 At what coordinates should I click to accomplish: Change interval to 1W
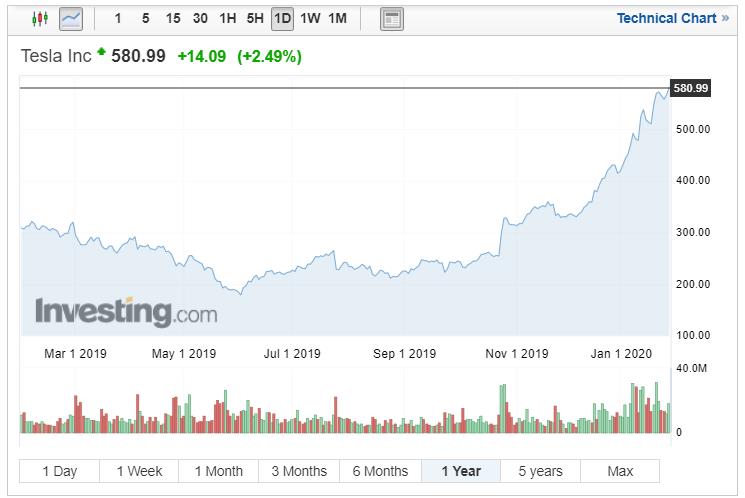click(310, 18)
